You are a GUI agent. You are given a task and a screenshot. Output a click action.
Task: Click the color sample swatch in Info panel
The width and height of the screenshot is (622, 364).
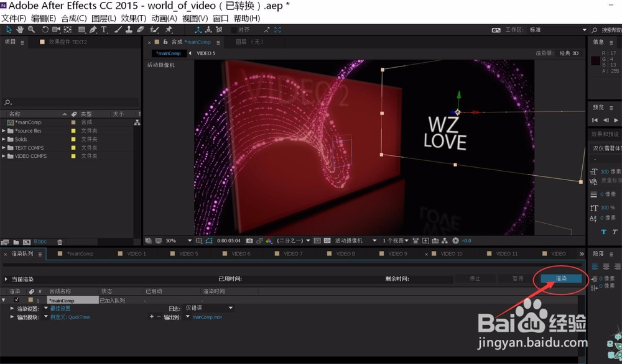coord(595,60)
